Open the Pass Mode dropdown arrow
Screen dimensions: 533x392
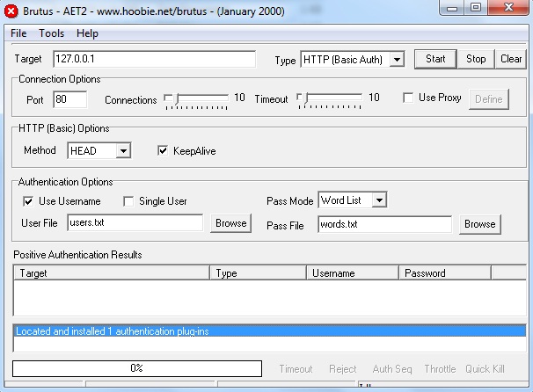click(379, 200)
